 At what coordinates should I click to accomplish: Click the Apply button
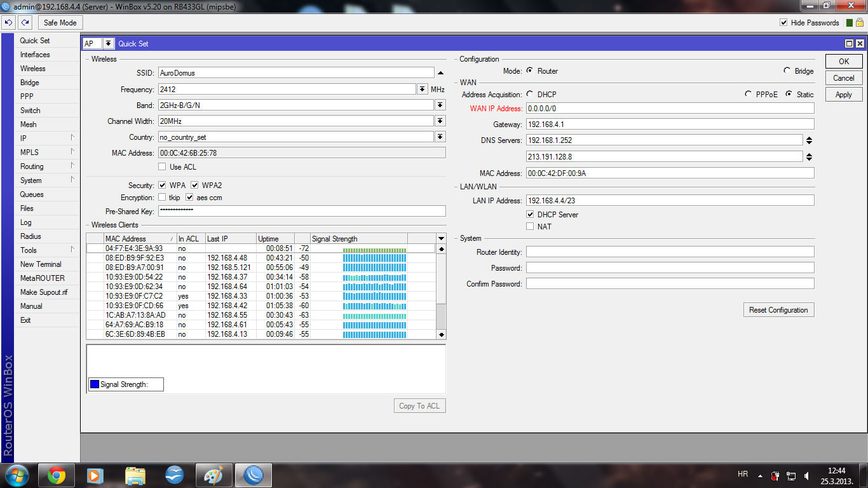pyautogui.click(x=844, y=95)
